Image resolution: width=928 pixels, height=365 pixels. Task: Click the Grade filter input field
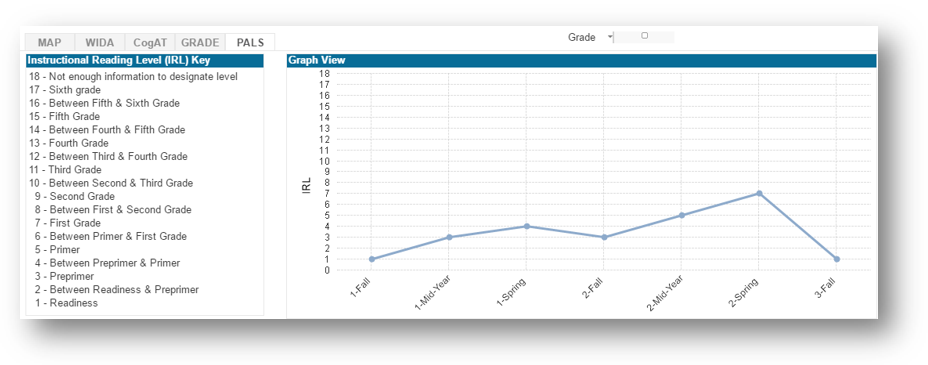(644, 37)
